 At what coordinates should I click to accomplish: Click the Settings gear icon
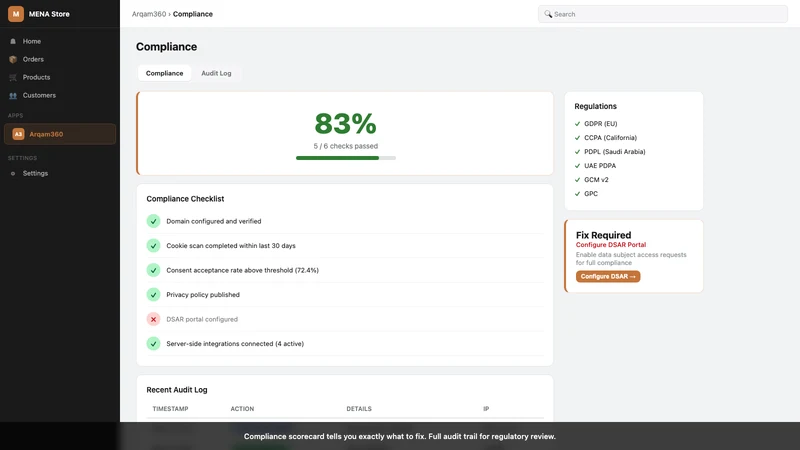13,173
